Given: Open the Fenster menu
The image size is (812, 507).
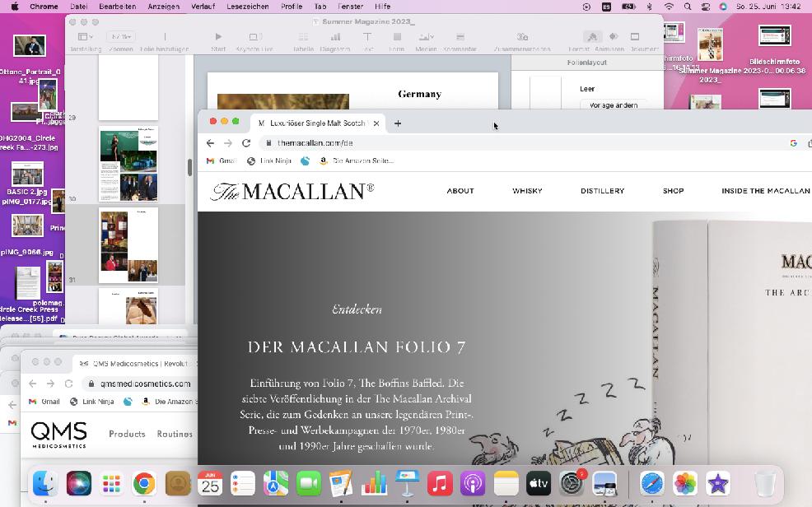Looking at the screenshot, I should [x=350, y=7].
